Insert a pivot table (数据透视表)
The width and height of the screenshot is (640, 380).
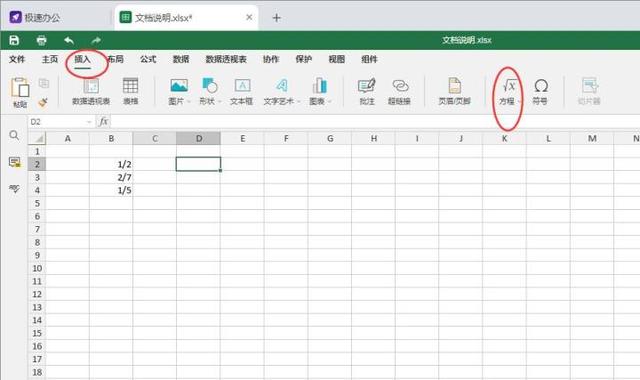pyautogui.click(x=91, y=92)
